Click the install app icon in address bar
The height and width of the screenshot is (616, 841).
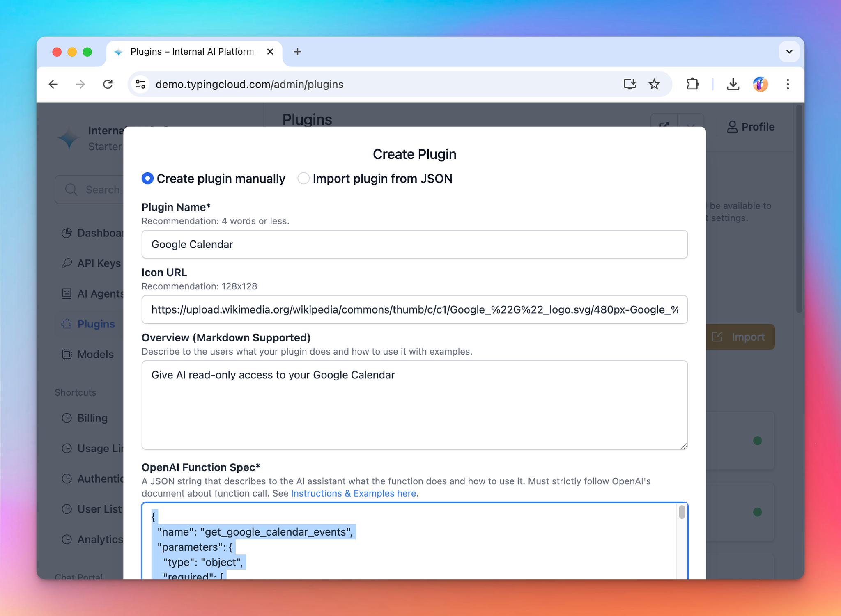(630, 84)
